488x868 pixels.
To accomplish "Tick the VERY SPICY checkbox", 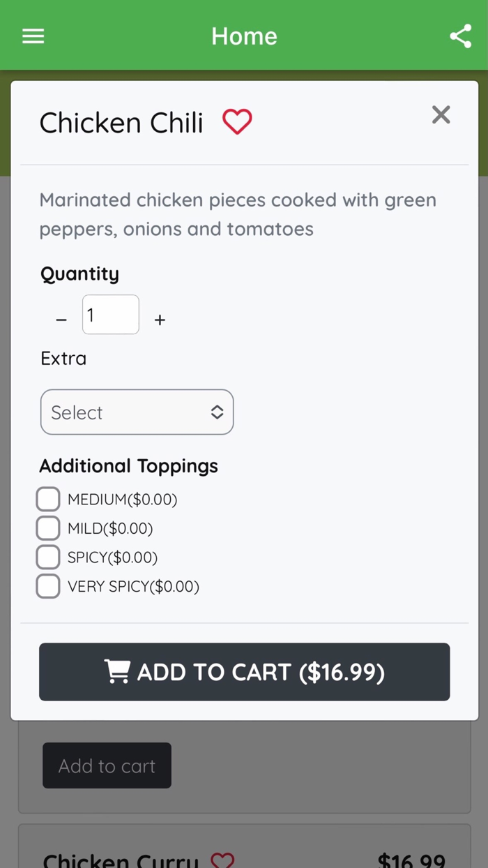I will click(48, 586).
